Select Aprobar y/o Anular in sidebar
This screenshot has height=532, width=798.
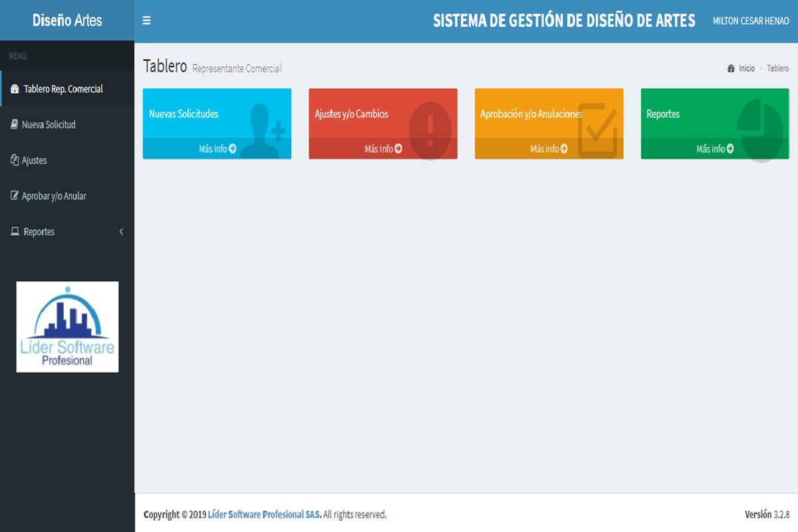[x=54, y=196]
